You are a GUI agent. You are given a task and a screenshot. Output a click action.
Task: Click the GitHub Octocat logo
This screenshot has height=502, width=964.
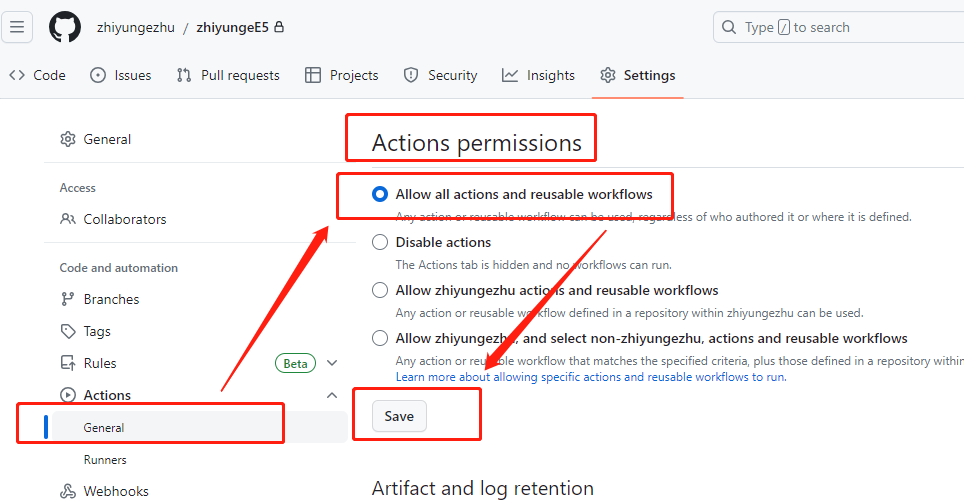[x=65, y=27]
